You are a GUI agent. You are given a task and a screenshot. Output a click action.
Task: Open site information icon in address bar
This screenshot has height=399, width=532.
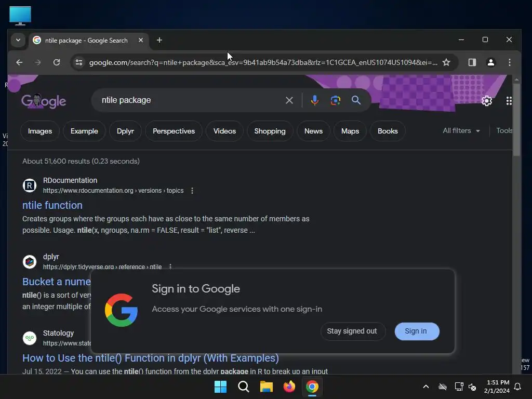click(79, 62)
